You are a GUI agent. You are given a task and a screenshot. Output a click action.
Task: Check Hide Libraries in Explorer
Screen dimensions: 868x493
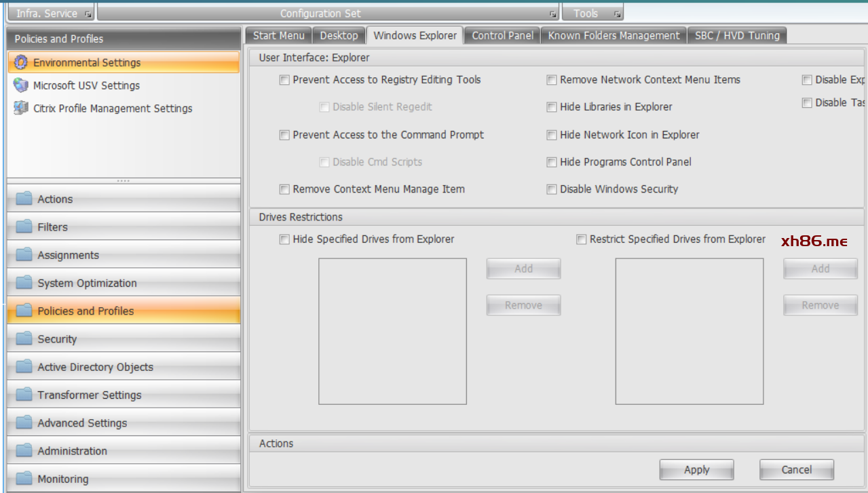point(552,107)
